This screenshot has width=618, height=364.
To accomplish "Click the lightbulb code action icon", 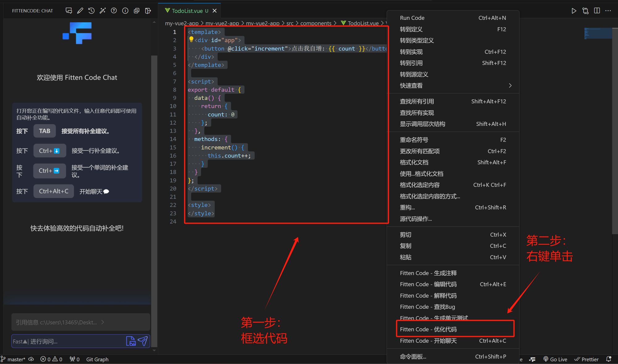I will (191, 39).
